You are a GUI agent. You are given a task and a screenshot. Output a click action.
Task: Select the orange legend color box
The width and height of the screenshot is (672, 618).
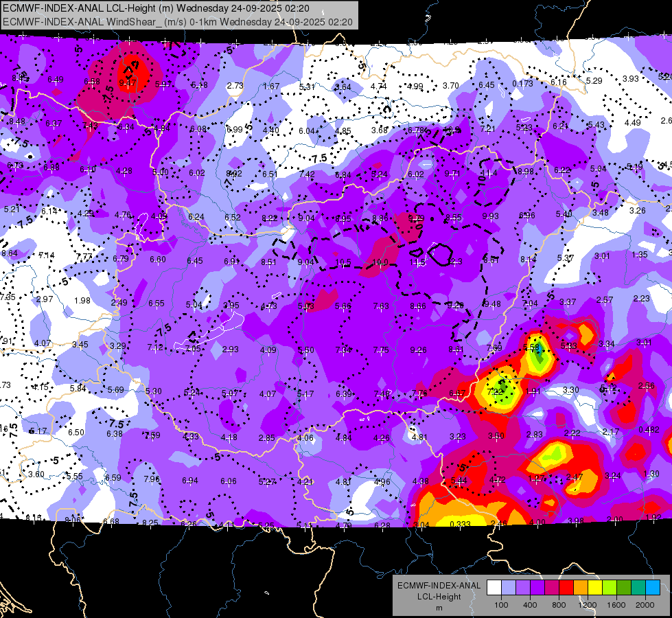point(581,587)
